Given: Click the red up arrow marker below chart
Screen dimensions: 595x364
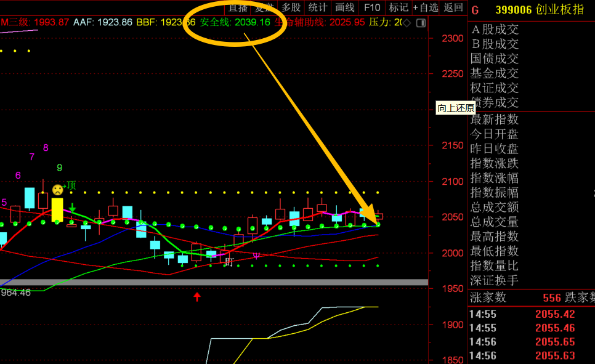Looking at the screenshot, I should pos(197,296).
